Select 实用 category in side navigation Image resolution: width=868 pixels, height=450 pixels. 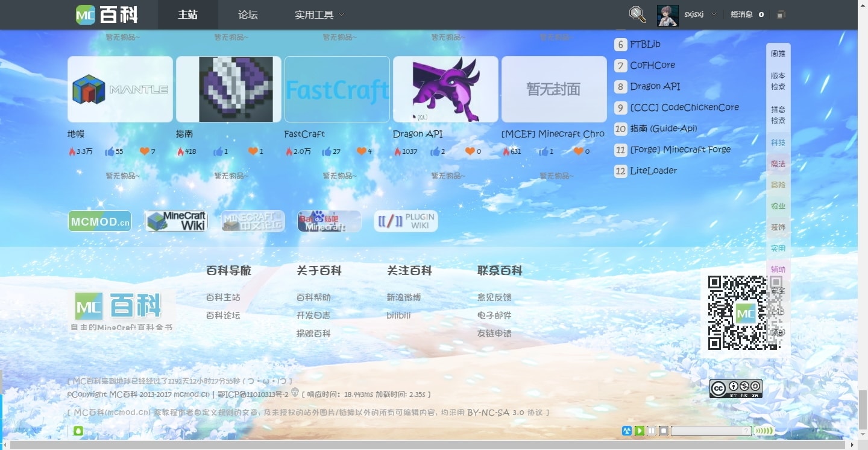[x=778, y=249]
